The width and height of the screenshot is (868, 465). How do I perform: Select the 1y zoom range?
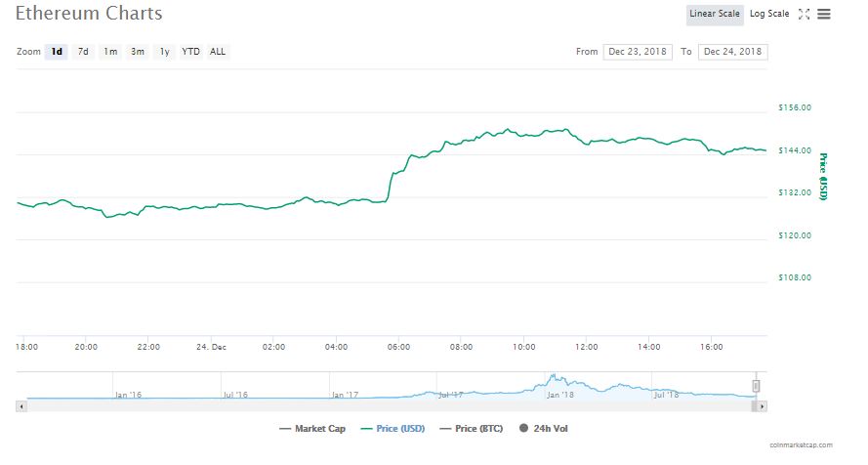[x=164, y=52]
